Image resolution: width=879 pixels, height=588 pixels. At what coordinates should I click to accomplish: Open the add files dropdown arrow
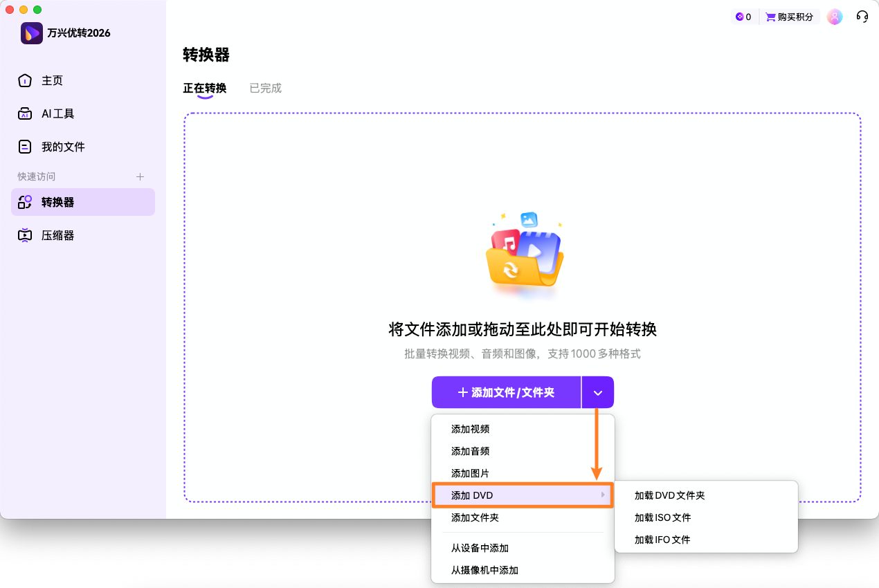597,392
